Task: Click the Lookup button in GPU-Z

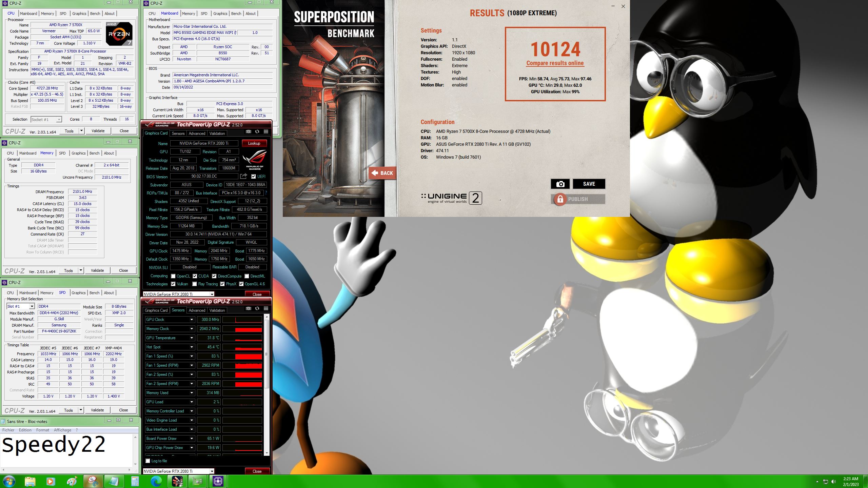Action: click(x=254, y=143)
